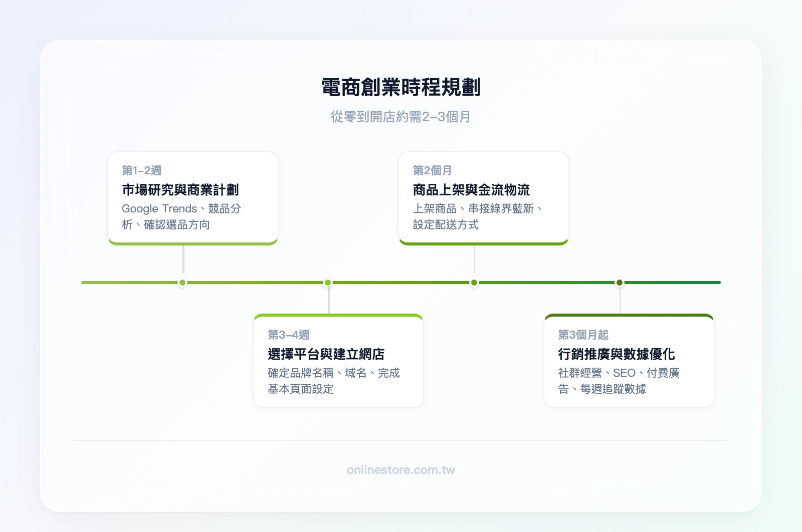This screenshot has height=532, width=802.
Task: Click the 第1–2週 label
Action: [x=137, y=170]
